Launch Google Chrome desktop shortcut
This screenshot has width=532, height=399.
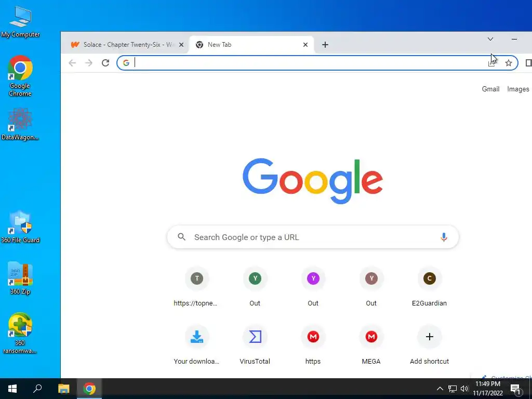(20, 75)
